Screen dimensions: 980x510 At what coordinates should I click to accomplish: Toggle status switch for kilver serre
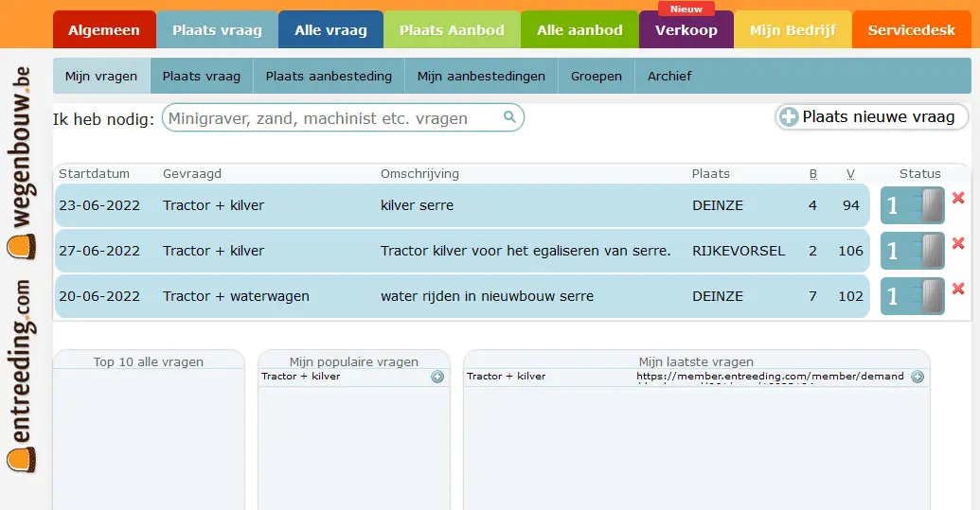click(913, 205)
